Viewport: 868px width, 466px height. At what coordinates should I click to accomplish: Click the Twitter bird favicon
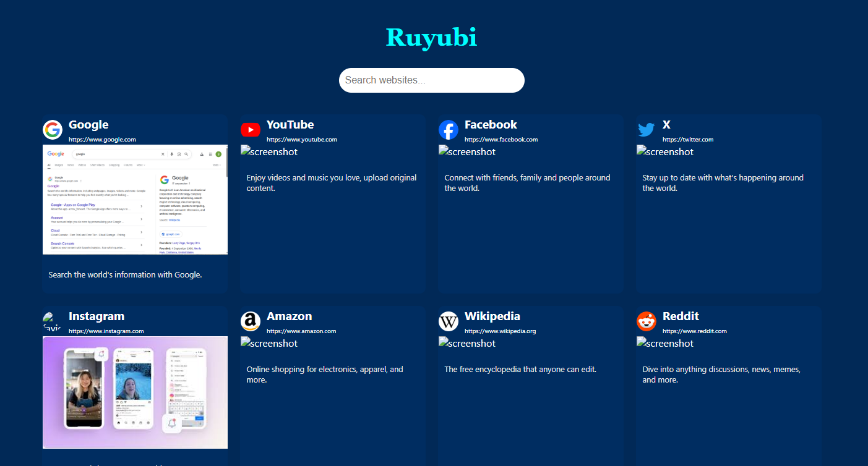pos(647,130)
